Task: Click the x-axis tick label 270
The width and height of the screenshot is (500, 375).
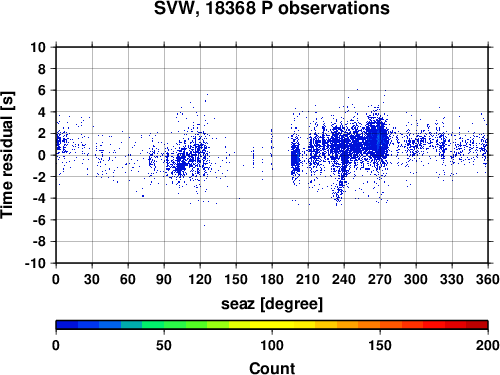Action: [380, 279]
